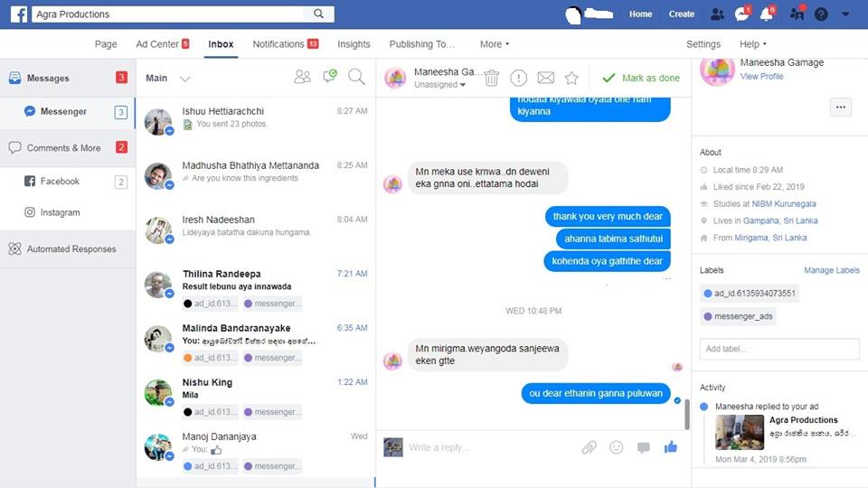Screen dimensions: 868x488
Task: Send a thumbs-up like
Action: [670, 446]
